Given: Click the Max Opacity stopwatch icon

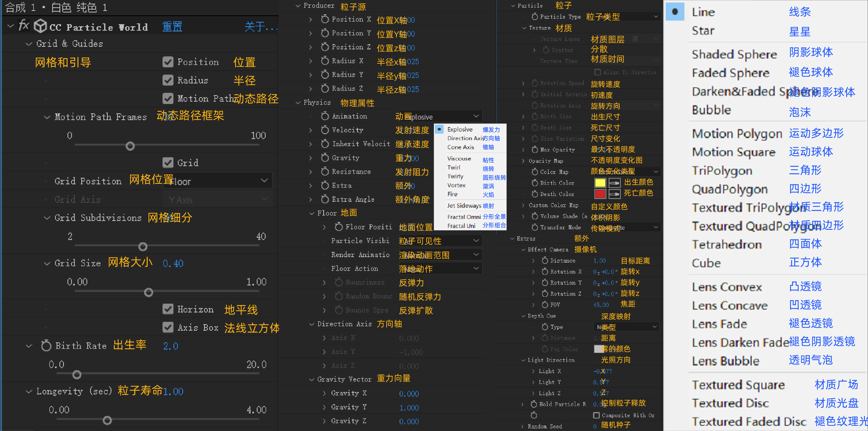Looking at the screenshot, I should (535, 149).
